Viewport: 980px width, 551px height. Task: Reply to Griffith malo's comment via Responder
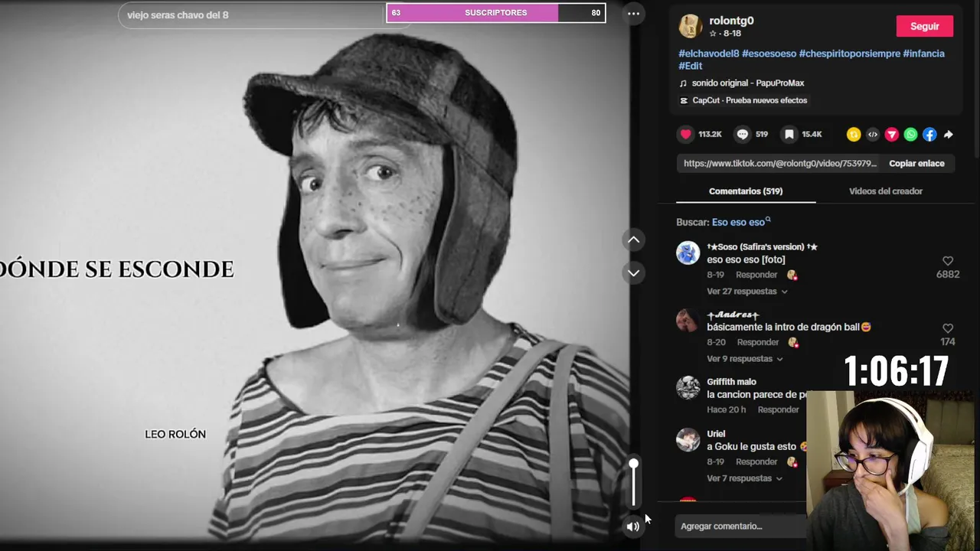pos(779,409)
